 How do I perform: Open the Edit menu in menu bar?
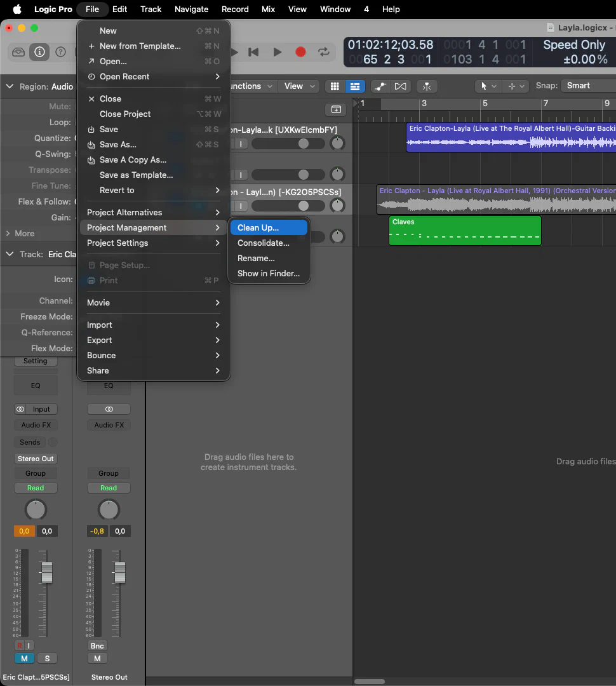(119, 9)
